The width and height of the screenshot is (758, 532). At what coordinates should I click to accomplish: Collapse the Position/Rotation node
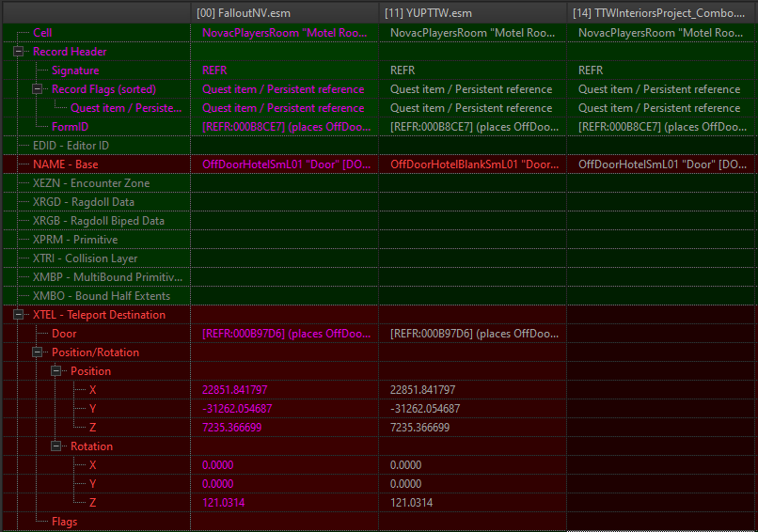[x=38, y=352]
